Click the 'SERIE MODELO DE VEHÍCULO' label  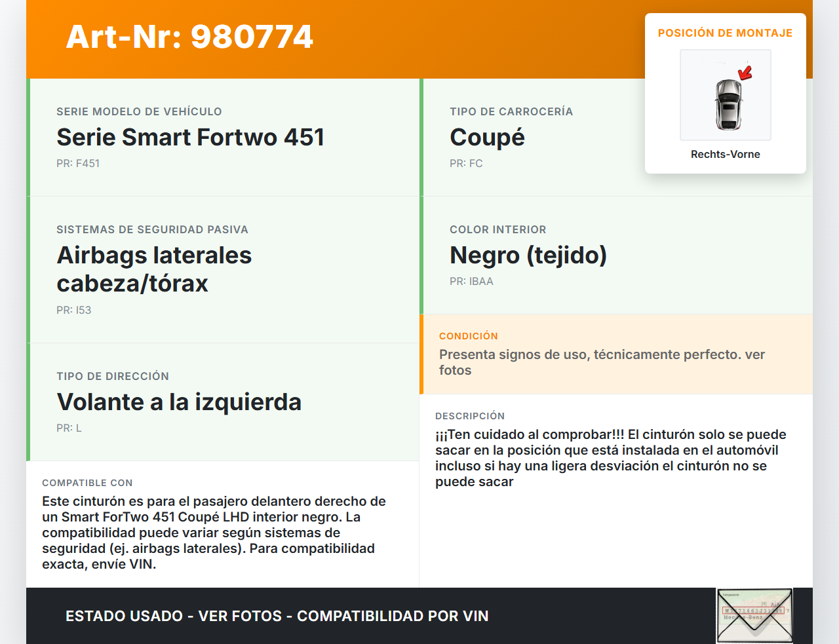(139, 111)
